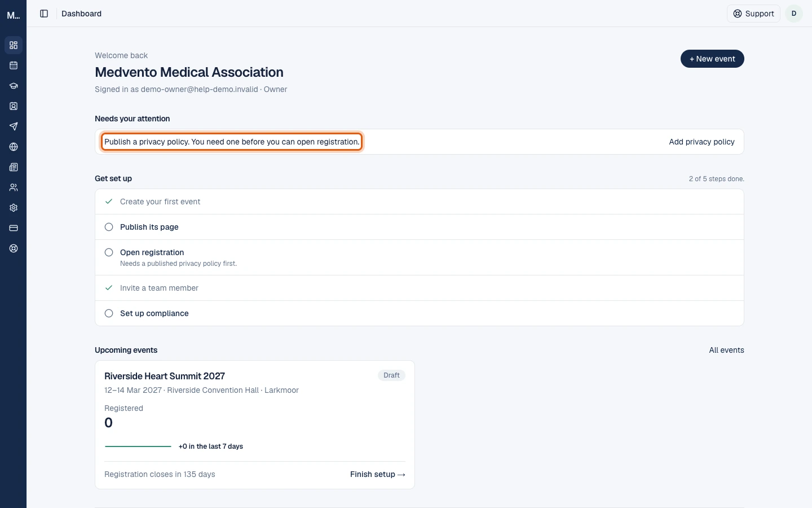Click the paper plane icon in sidebar
This screenshot has height=508, width=812.
[14, 126]
